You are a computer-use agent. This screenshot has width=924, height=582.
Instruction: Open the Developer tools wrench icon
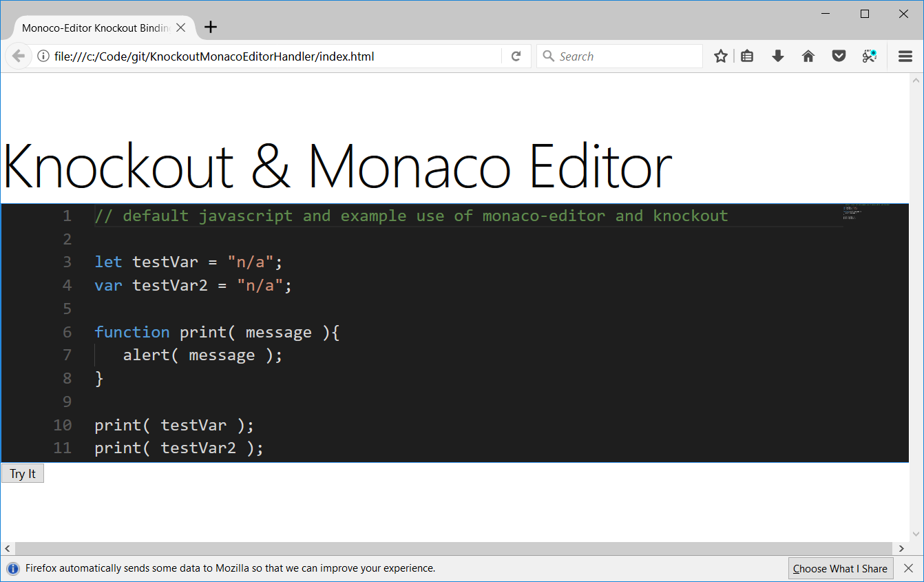pos(870,56)
